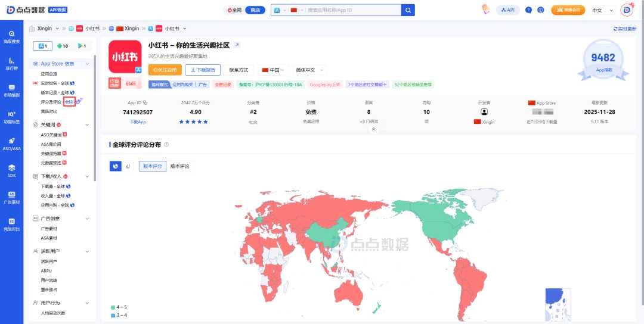Image resolution: width=644 pixels, height=324 pixels.
Task: Select the 商店 search scope toggle
Action: coord(255,10)
